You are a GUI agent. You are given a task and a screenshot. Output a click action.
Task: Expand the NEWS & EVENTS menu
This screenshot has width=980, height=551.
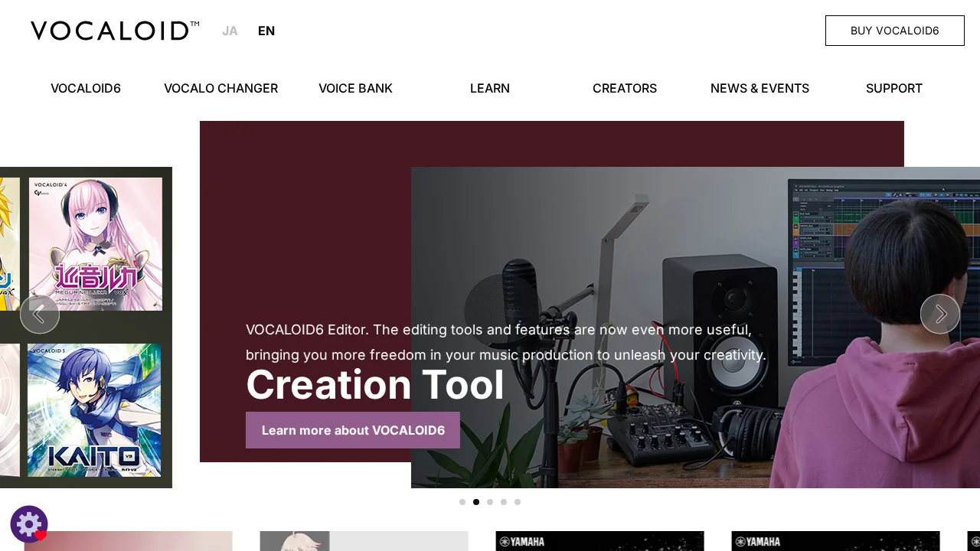pos(759,88)
